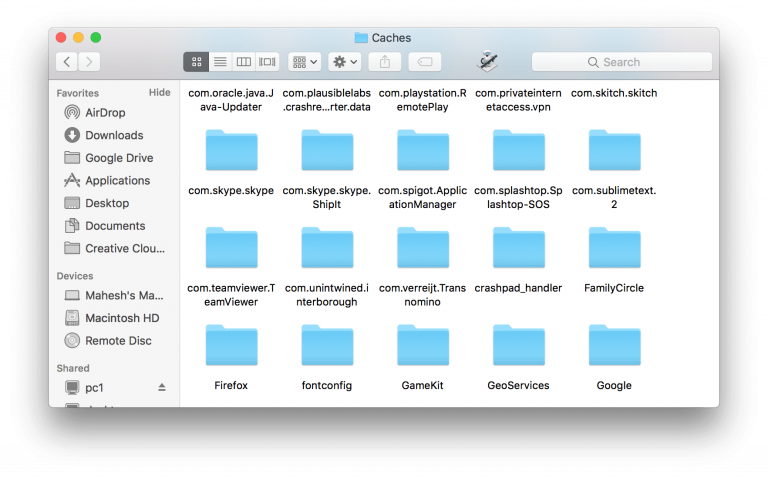Select the com.verreijt.Transnomino folder
Viewport: 768px width, 477px height.
pos(423,247)
